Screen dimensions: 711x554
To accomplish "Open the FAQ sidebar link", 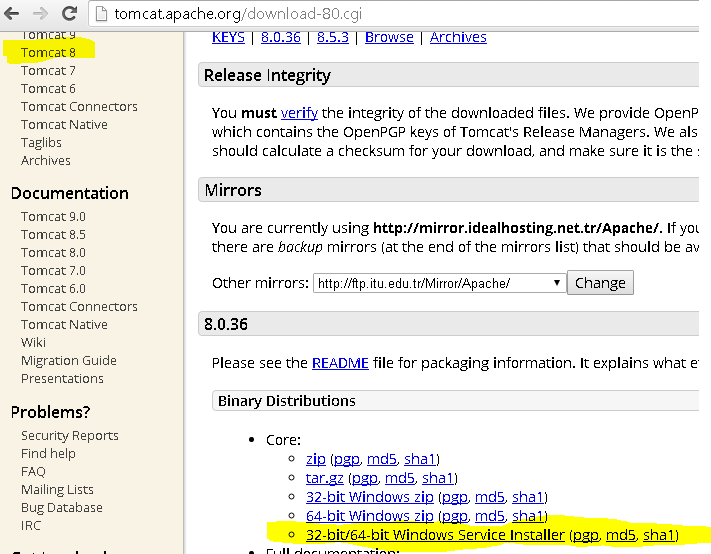I will [33, 471].
